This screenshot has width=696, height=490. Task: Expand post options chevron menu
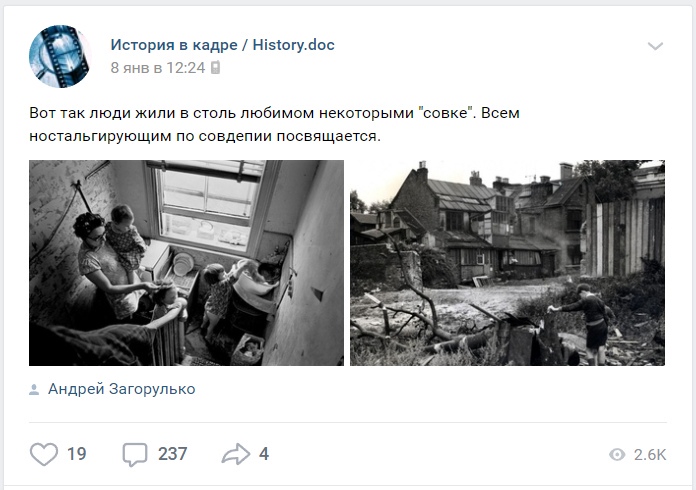point(655,46)
